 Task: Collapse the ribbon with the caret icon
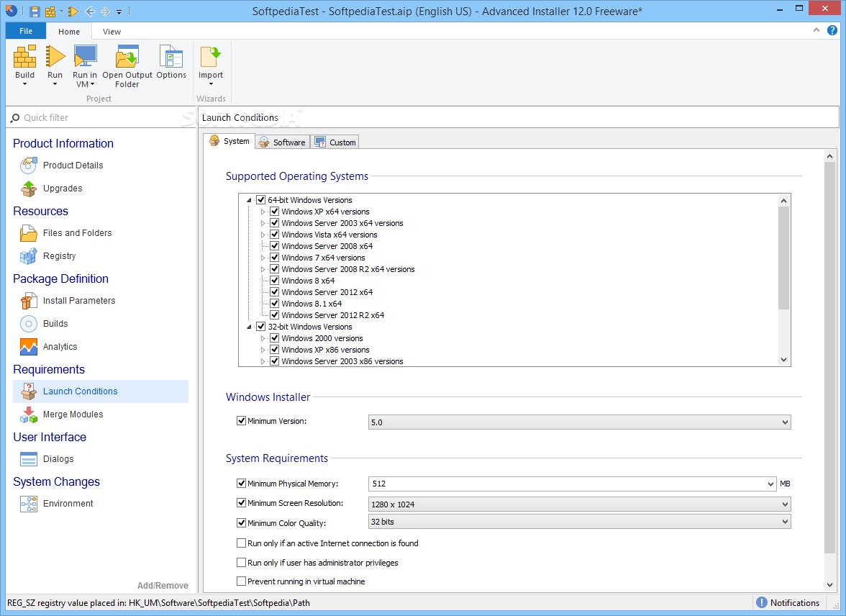point(816,30)
